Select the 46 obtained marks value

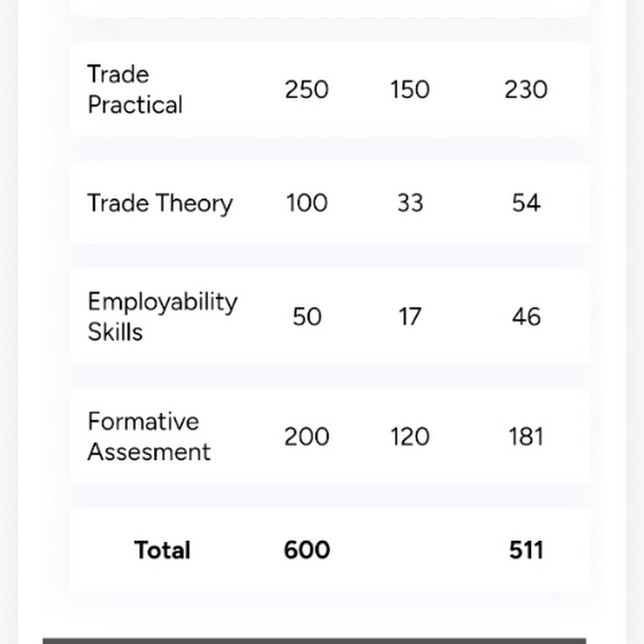[526, 316]
